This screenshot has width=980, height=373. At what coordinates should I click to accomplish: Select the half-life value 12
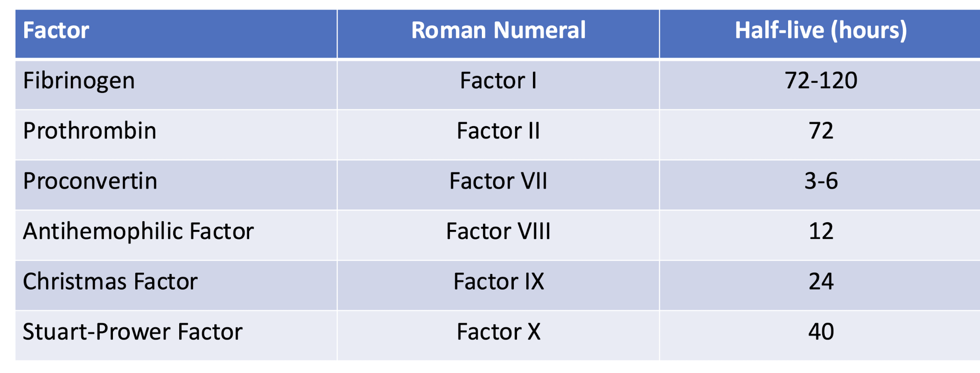coord(820,231)
